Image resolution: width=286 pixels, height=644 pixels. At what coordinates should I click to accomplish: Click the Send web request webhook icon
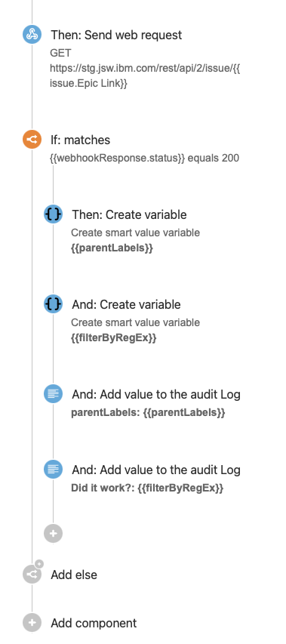pyautogui.click(x=32, y=35)
